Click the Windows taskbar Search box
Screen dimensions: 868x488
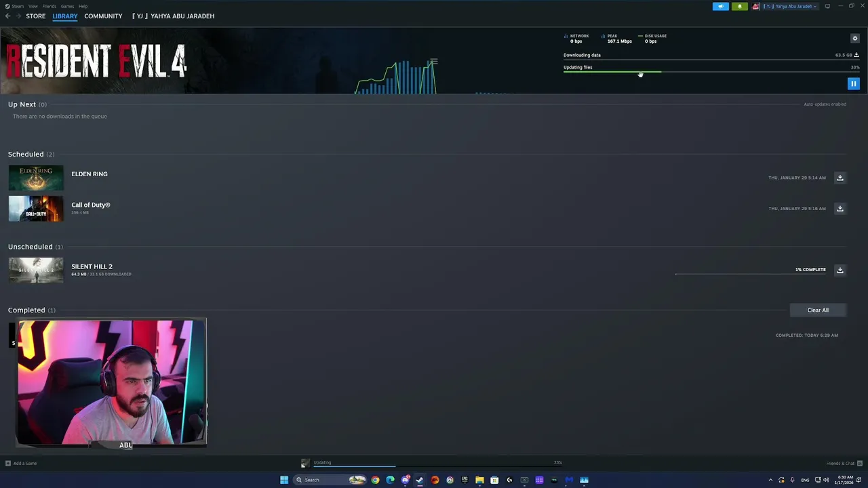click(331, 480)
